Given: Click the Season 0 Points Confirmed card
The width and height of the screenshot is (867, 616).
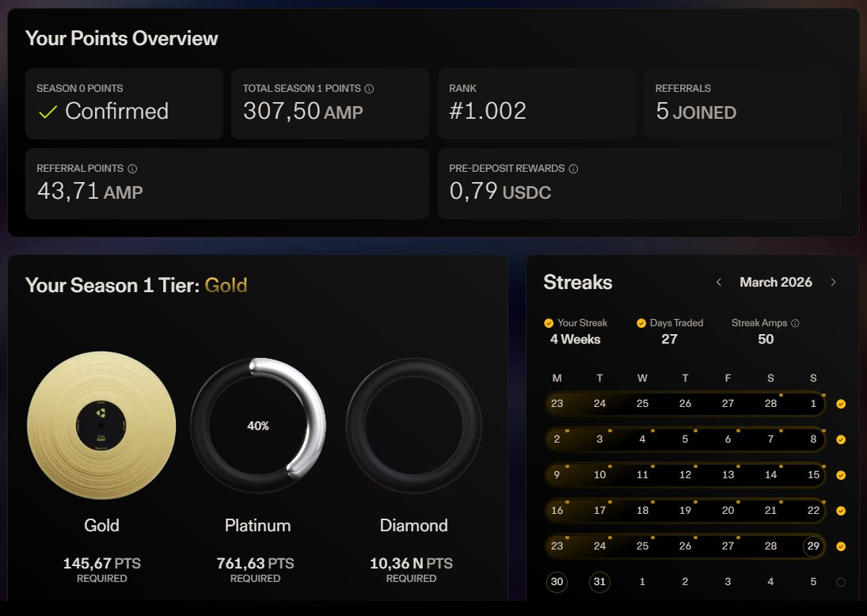Looking at the screenshot, I should (x=124, y=104).
